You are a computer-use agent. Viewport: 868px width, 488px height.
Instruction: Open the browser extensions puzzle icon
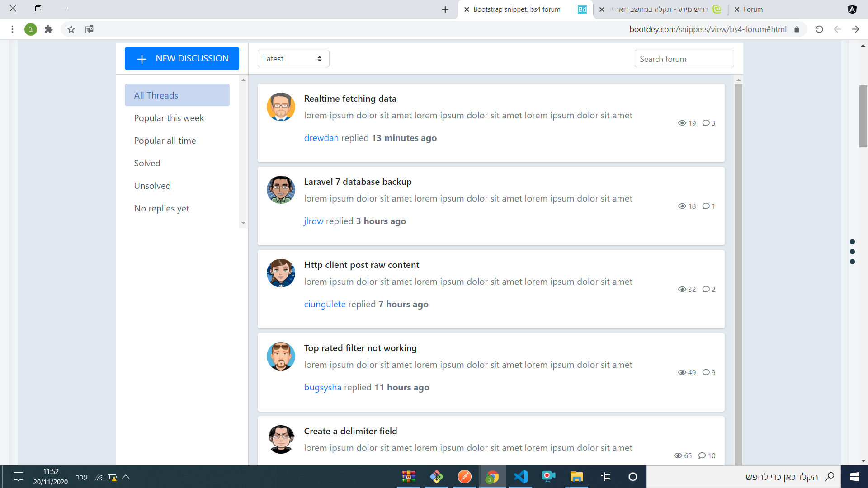tap(49, 29)
